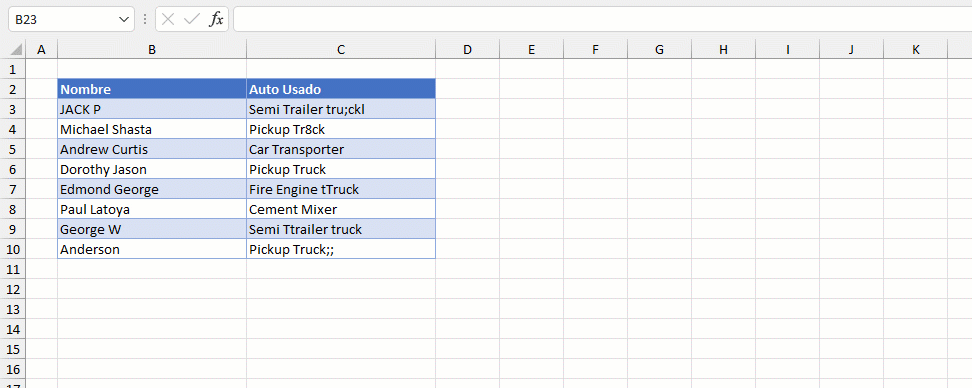Click the Select All corner triangle
Image resolution: width=972 pixels, height=388 pixels.
[17, 50]
